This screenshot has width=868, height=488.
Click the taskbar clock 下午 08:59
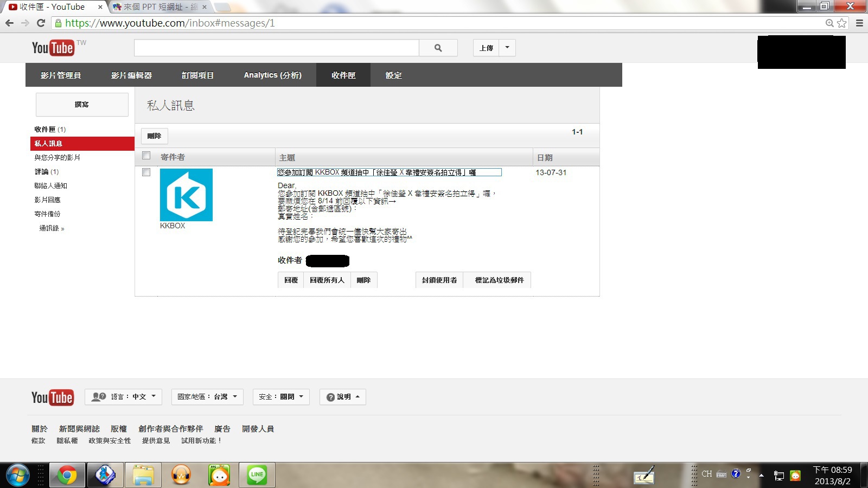click(x=832, y=476)
